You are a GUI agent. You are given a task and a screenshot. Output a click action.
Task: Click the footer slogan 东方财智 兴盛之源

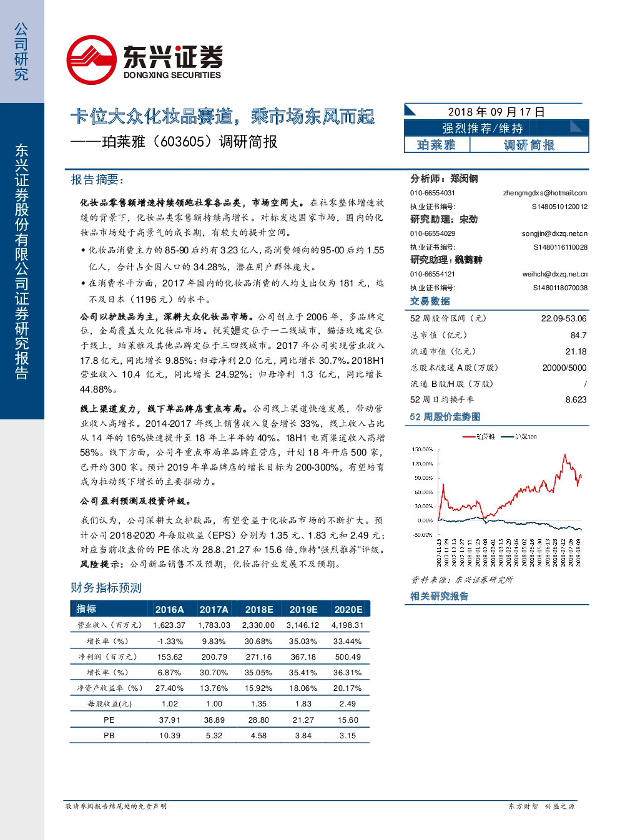click(541, 806)
